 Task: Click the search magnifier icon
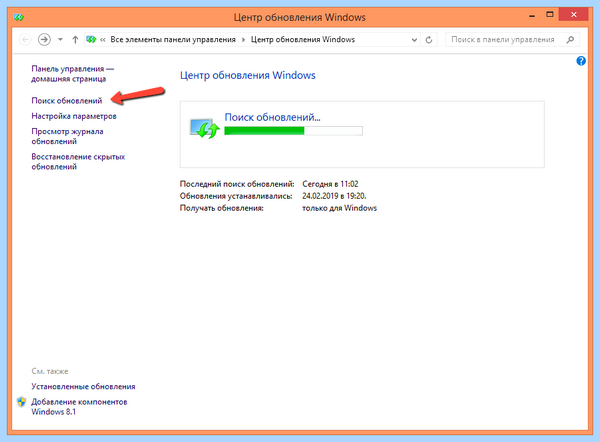pyautogui.click(x=570, y=39)
